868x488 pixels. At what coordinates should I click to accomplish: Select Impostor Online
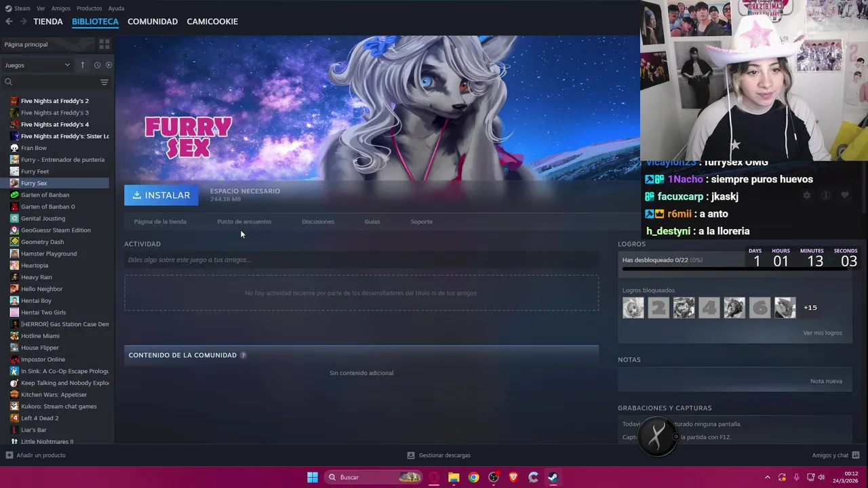coord(43,359)
